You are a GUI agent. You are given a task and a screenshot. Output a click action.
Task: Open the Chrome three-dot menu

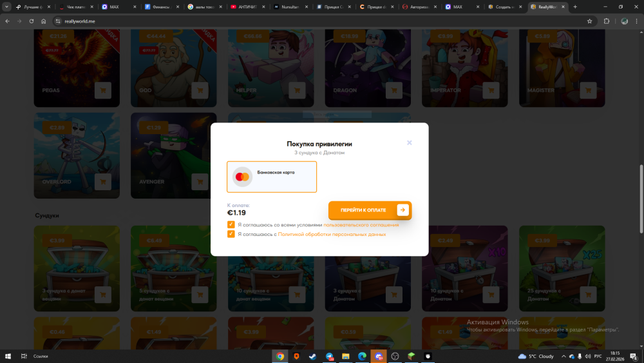point(637,21)
